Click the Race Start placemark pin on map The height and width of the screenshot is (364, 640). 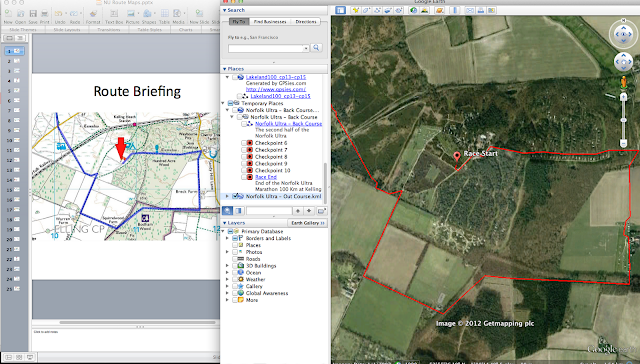click(x=457, y=156)
